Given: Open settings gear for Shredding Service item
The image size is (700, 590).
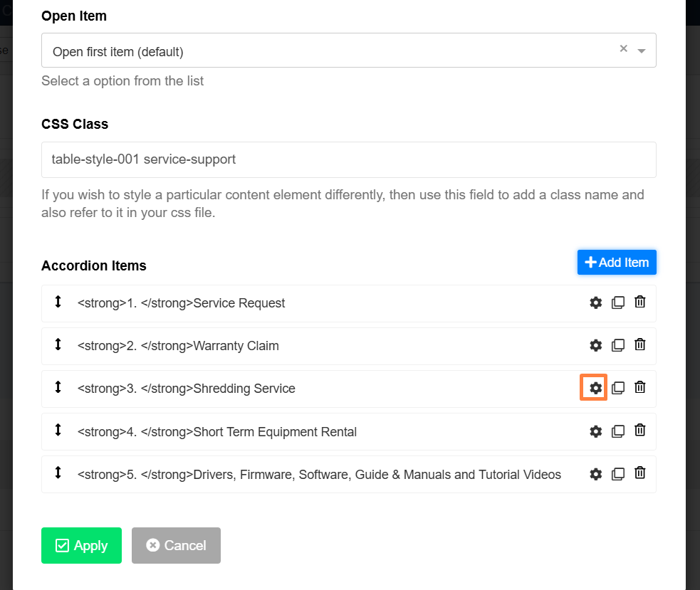Looking at the screenshot, I should [x=594, y=387].
